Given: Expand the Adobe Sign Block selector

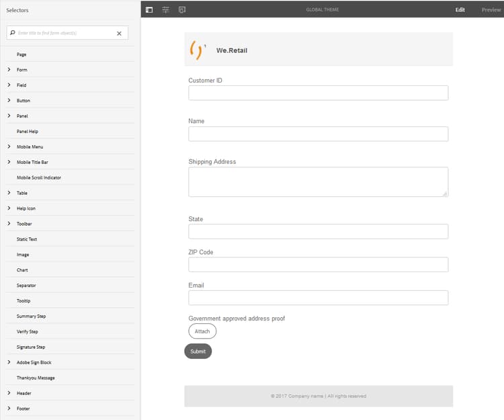Looking at the screenshot, I should click(x=9, y=362).
